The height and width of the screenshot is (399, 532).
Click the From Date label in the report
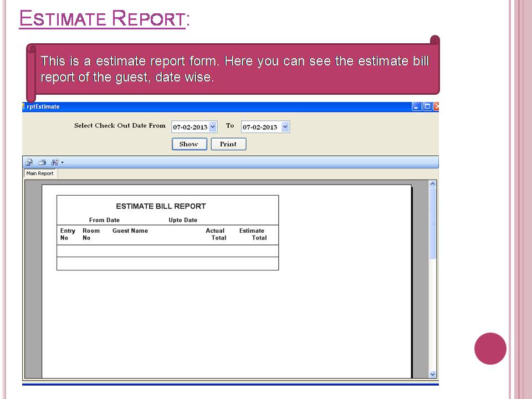[x=104, y=220]
